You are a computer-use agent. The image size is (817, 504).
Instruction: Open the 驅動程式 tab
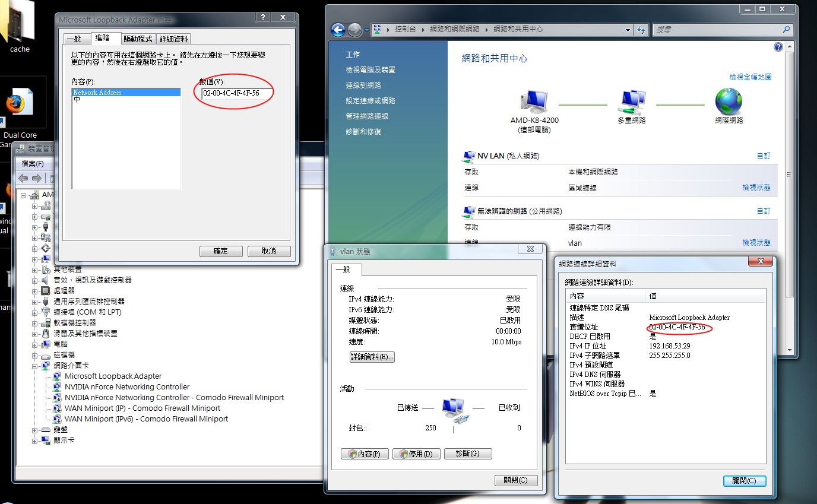[138, 39]
